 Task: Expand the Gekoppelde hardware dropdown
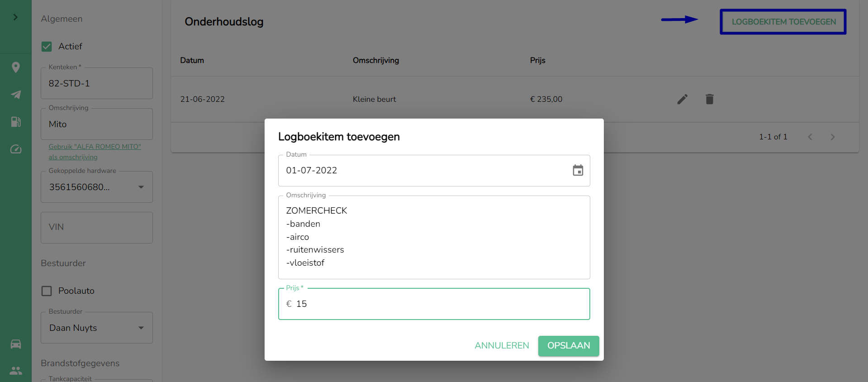click(x=141, y=187)
